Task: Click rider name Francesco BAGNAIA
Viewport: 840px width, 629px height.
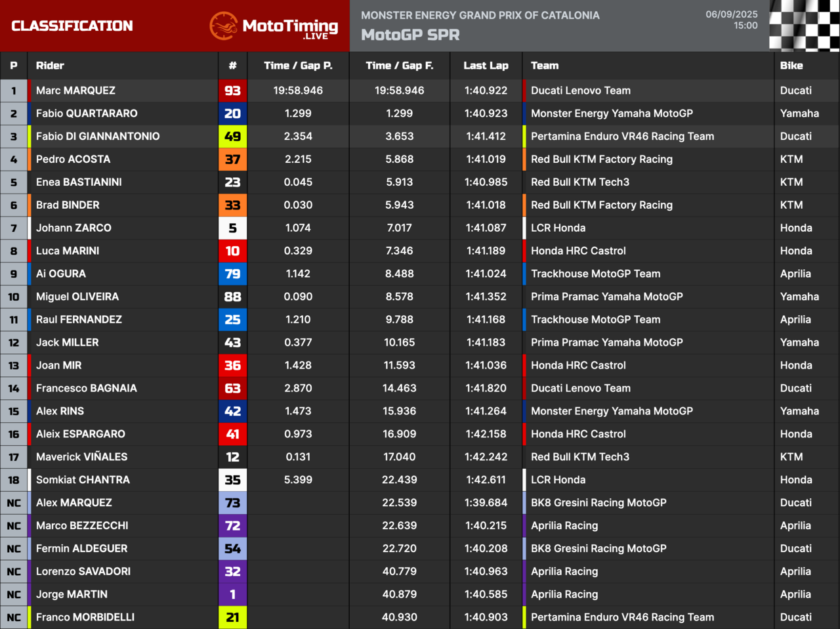Action: point(87,389)
